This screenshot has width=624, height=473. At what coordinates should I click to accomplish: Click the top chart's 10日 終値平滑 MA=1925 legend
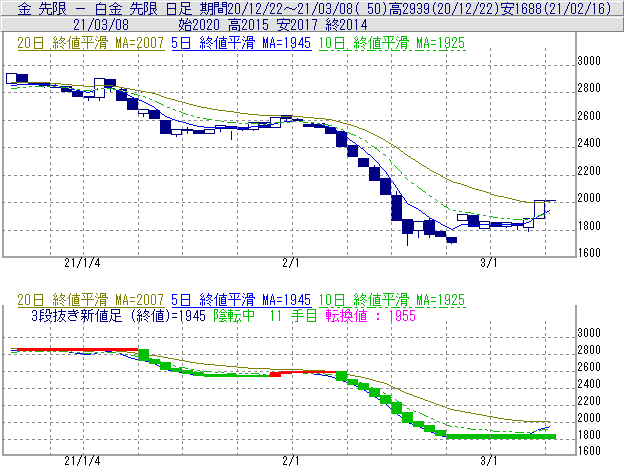click(392, 43)
